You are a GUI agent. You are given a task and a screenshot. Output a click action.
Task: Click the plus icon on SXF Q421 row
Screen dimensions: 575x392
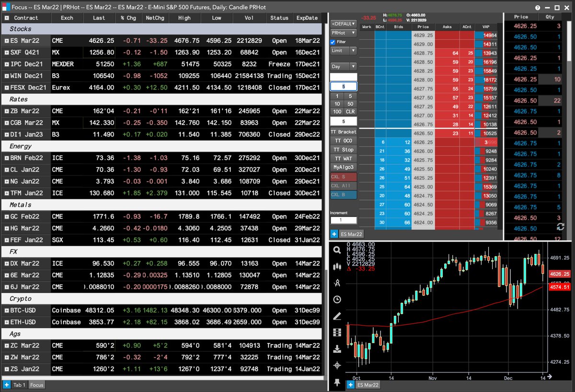[x=6, y=52]
